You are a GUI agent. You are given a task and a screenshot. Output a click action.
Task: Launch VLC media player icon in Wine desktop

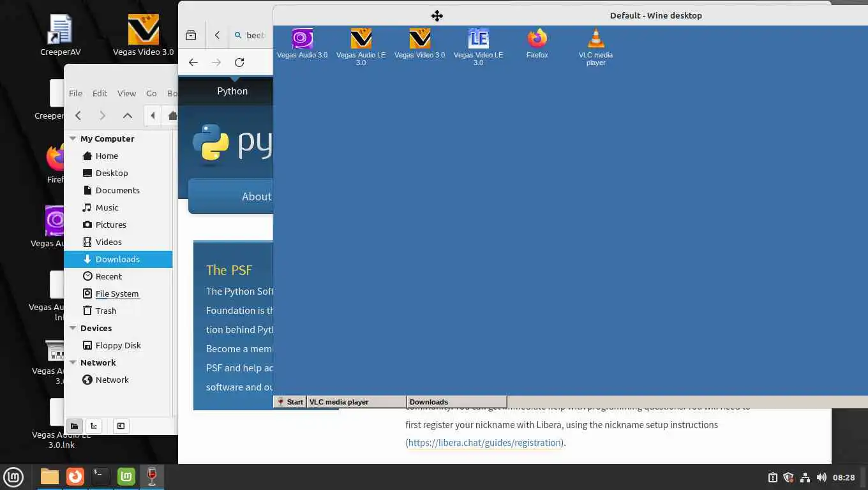coord(595,47)
